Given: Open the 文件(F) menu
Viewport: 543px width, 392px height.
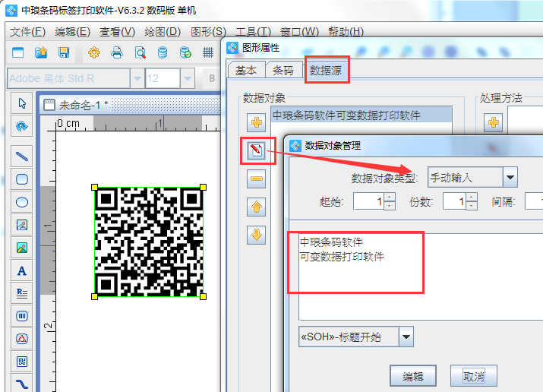Looking at the screenshot, I should point(27,32).
